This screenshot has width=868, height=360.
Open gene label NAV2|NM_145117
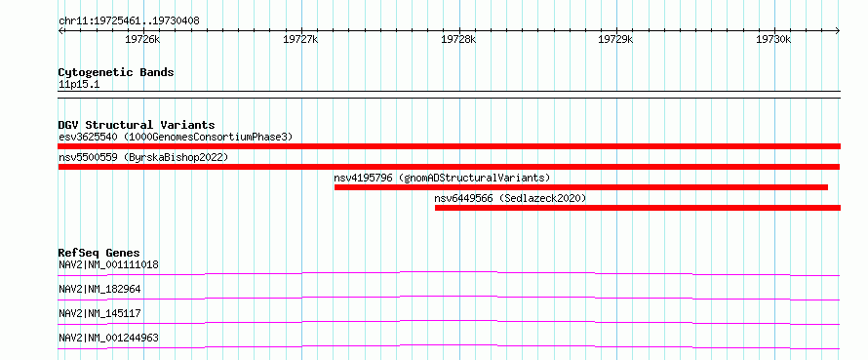click(x=99, y=313)
